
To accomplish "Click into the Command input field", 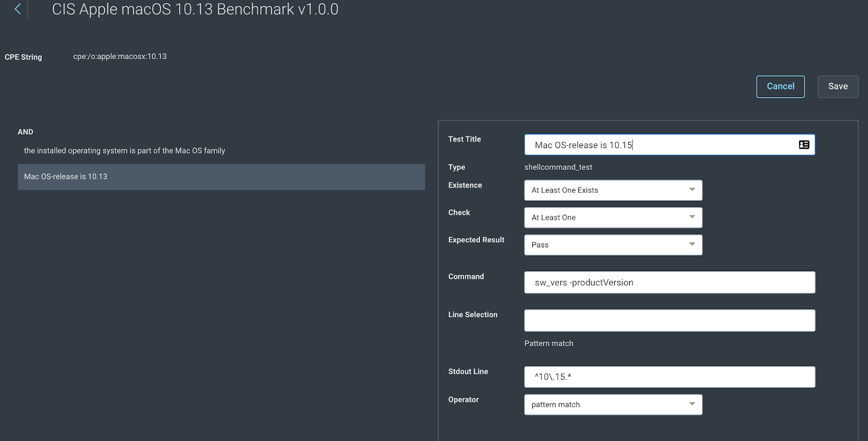I will 669,283.
